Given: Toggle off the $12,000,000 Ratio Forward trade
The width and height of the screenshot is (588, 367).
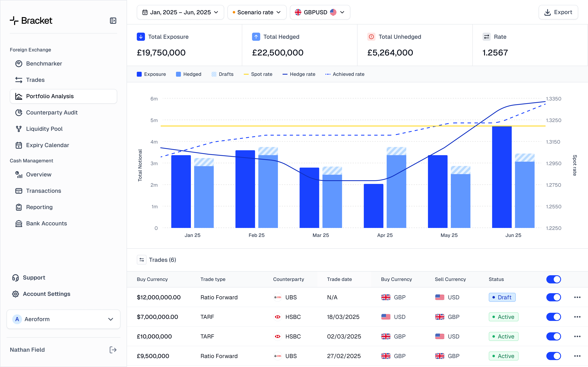Looking at the screenshot, I should tap(553, 297).
